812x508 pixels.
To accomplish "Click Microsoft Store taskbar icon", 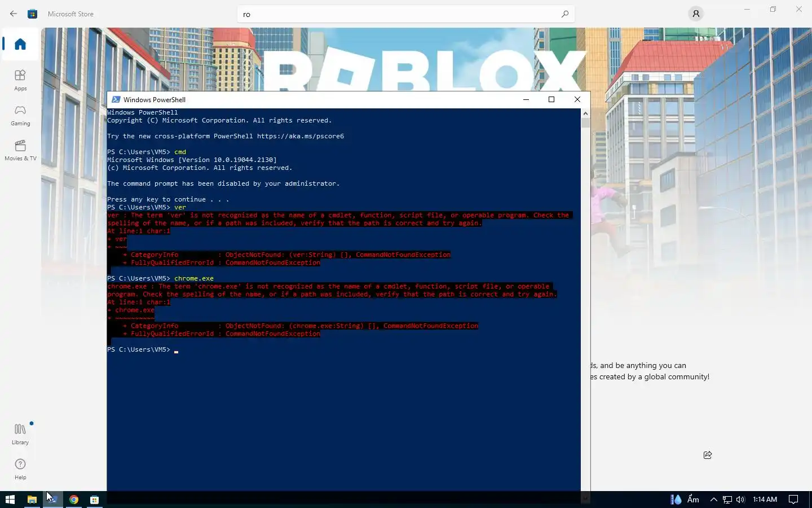I will tap(95, 500).
